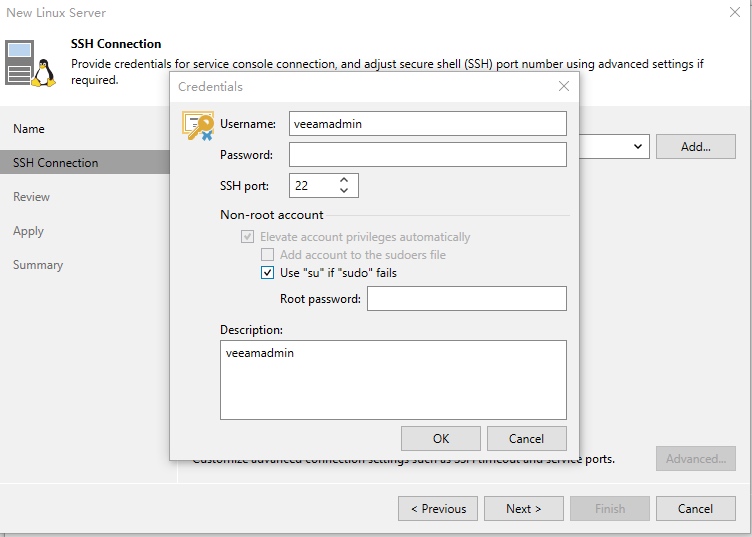
Task: Click the Credentials dialog title
Action: [211, 87]
